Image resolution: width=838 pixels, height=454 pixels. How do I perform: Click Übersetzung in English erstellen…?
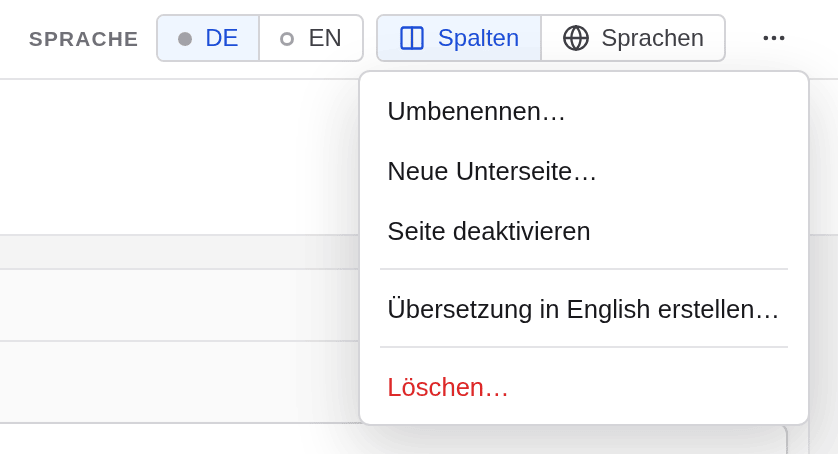[584, 309]
